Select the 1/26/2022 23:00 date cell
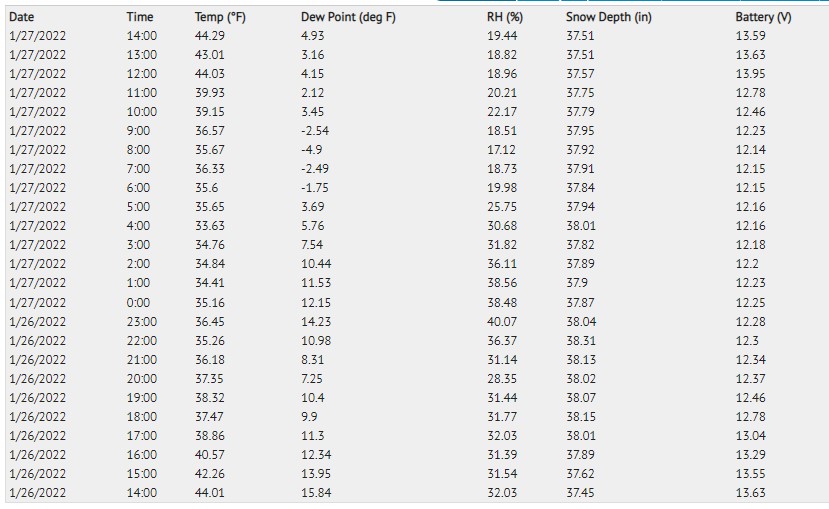The height and width of the screenshot is (509, 829). (38, 322)
